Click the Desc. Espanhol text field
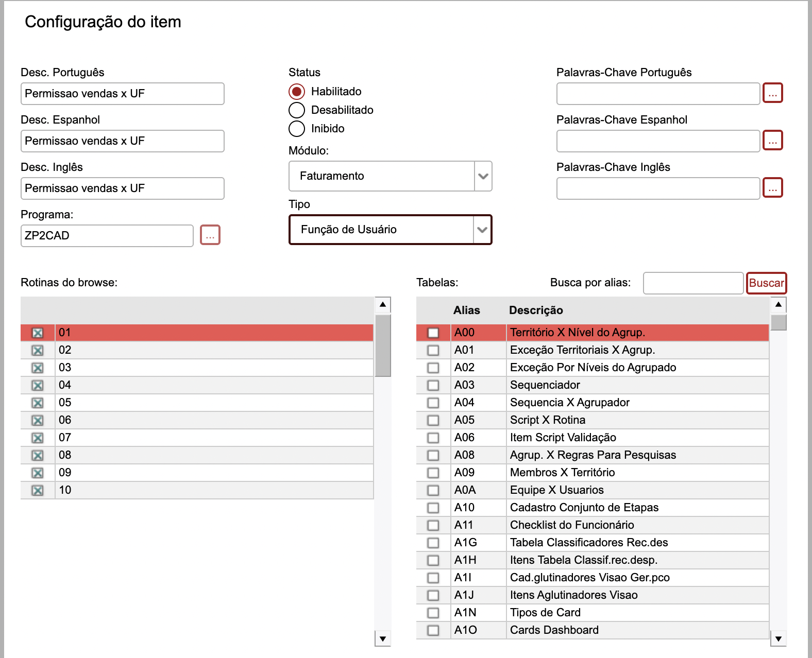 123,141
